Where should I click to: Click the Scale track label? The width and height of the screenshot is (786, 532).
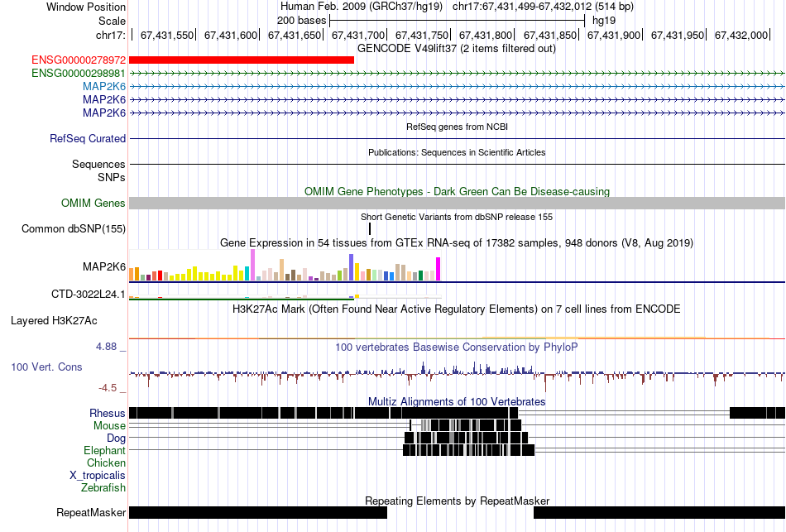pos(112,21)
